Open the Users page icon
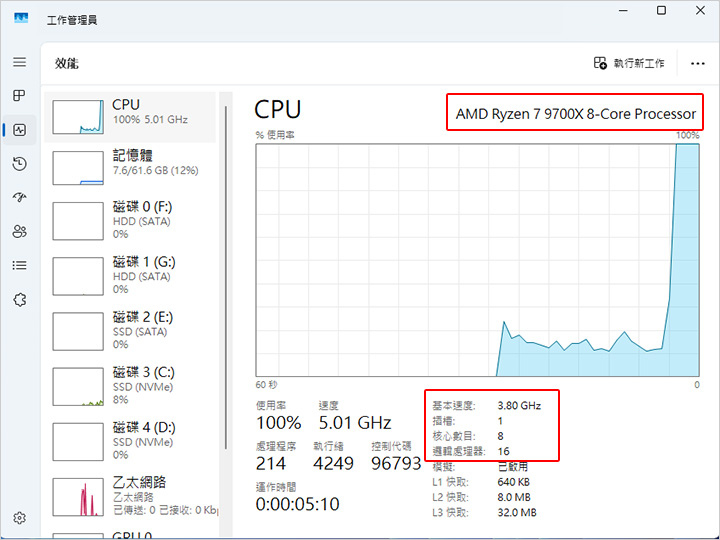The height and width of the screenshot is (540, 720). point(19,231)
